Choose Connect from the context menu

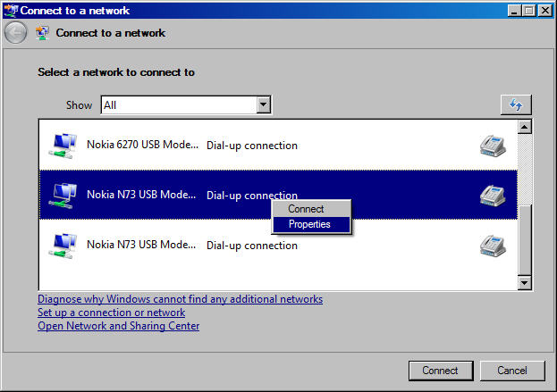tap(306, 209)
